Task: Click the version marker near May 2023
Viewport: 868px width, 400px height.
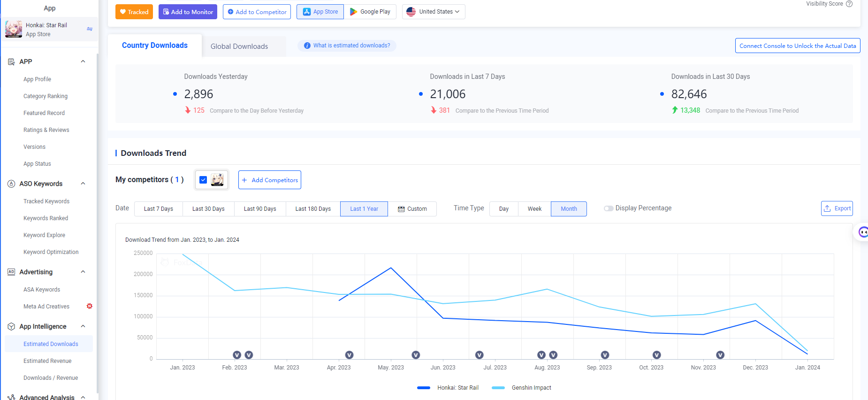Action: click(416, 355)
